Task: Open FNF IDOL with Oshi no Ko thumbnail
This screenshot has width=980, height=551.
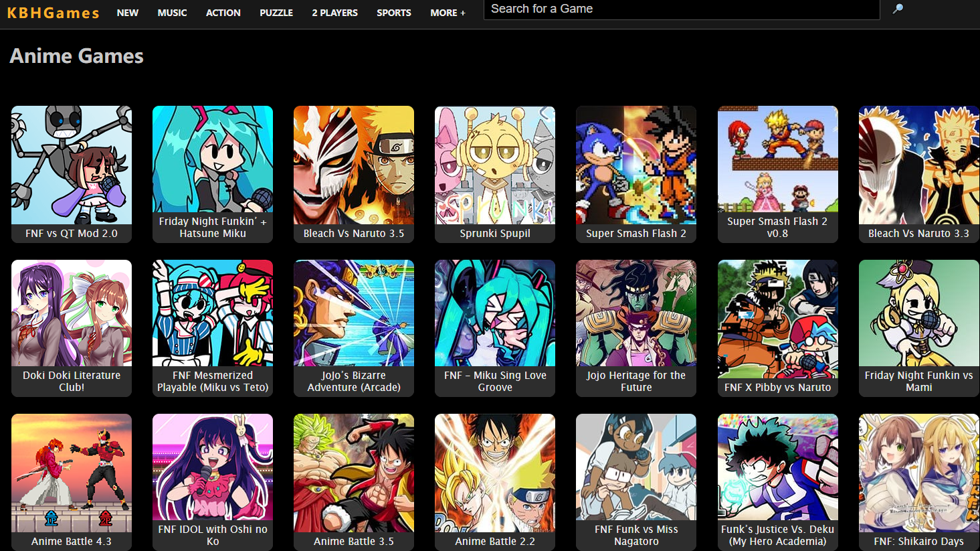Action: (x=213, y=467)
